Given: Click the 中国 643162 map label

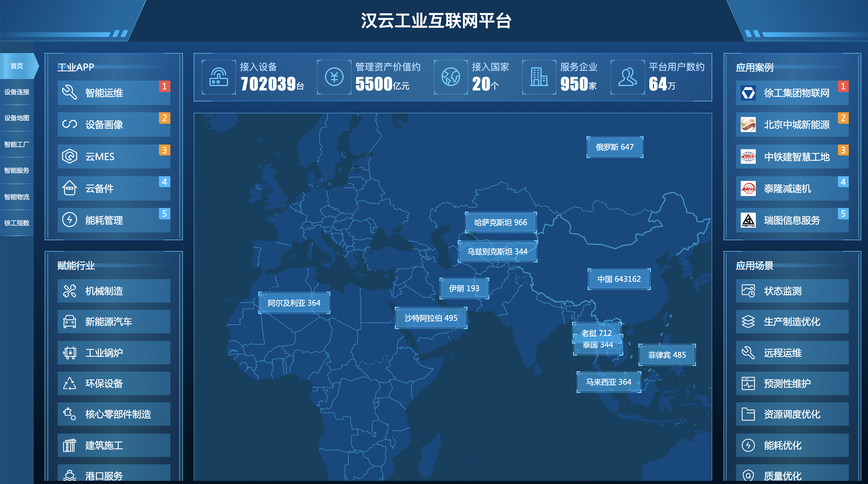Looking at the screenshot, I should coord(619,279).
